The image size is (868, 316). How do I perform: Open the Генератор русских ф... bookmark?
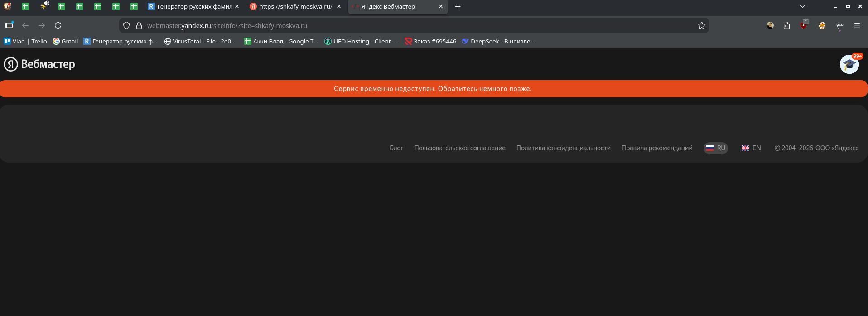point(121,41)
